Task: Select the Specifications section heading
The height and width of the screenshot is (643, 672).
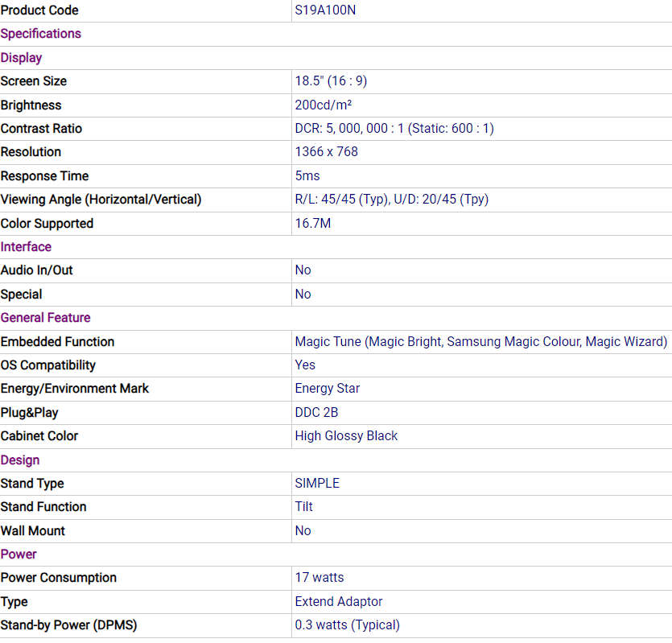Action: pyautogui.click(x=41, y=34)
